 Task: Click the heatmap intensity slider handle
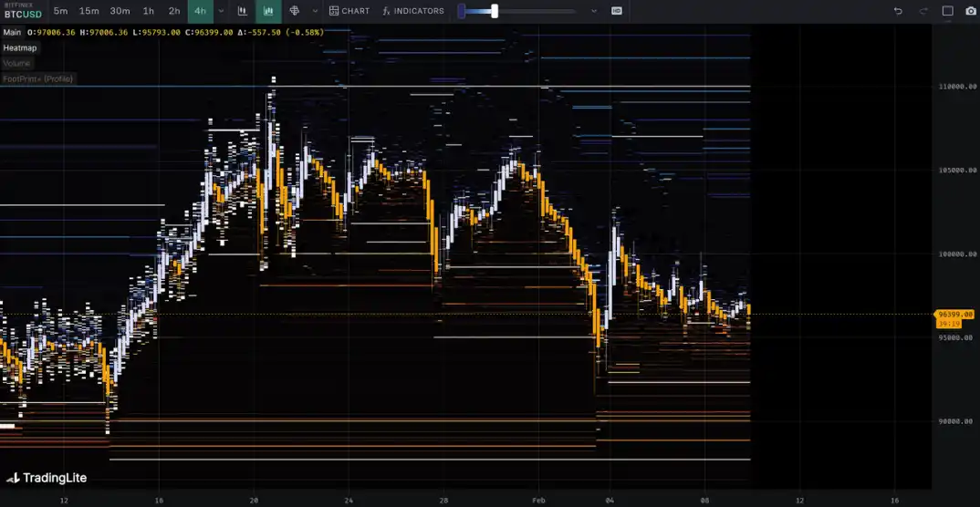[495, 11]
